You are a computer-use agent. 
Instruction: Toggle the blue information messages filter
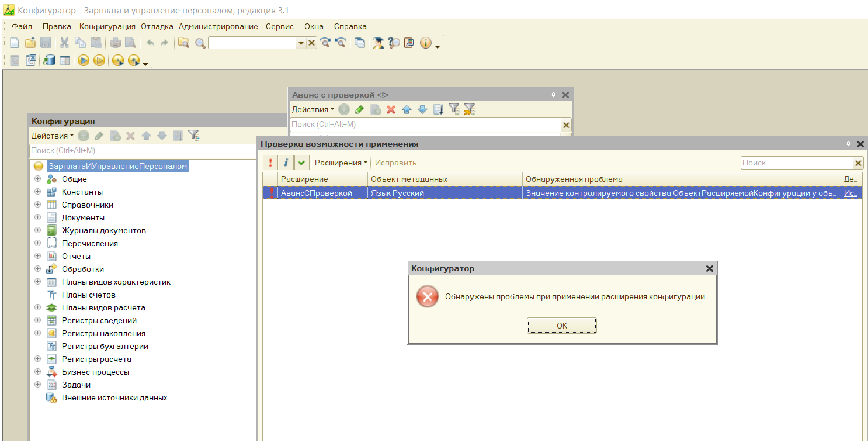pos(286,163)
